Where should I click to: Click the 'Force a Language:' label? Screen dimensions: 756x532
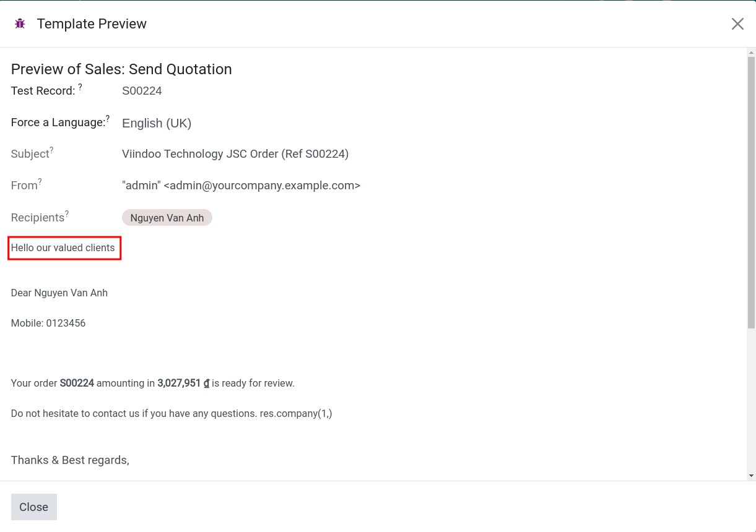(58, 122)
